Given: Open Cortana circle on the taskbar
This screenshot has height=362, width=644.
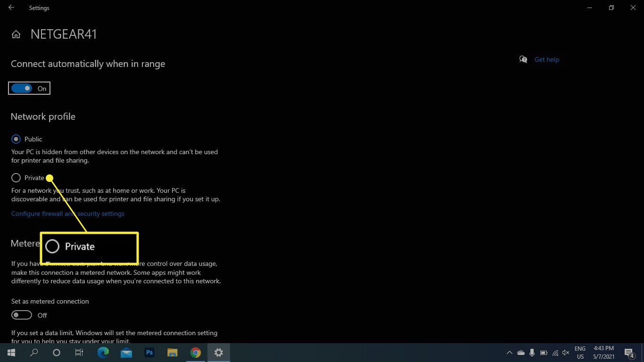Looking at the screenshot, I should click(x=57, y=353).
